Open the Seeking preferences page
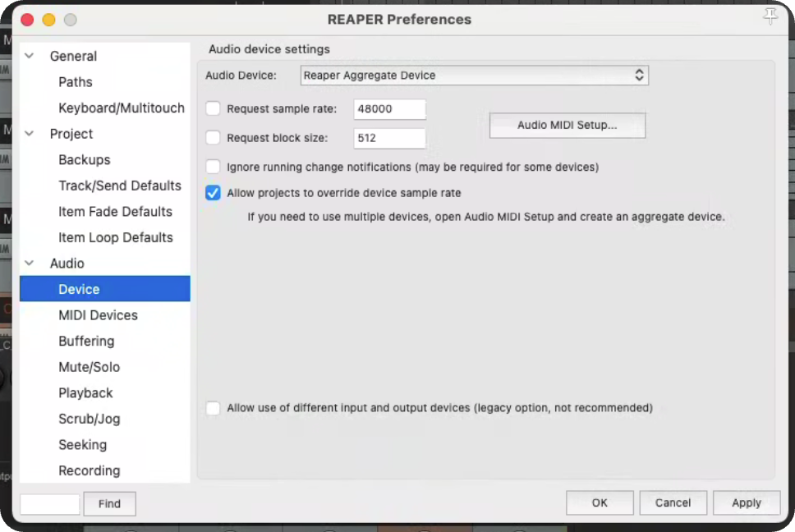The height and width of the screenshot is (532, 795). click(x=83, y=444)
